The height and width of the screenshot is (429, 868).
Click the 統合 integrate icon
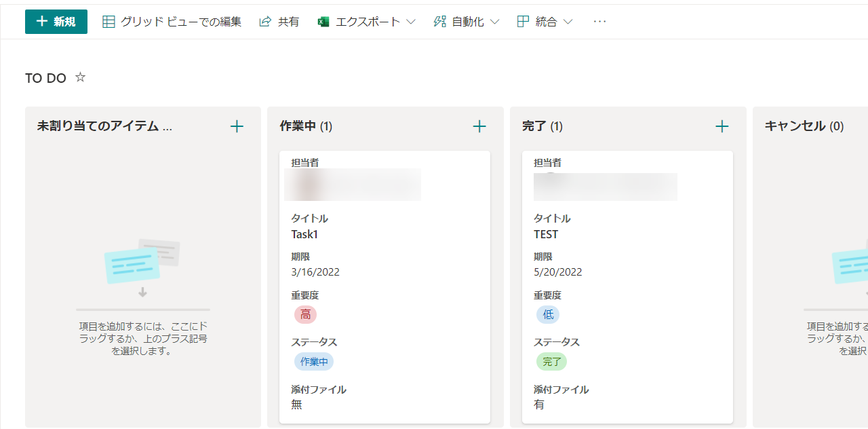[x=523, y=22]
